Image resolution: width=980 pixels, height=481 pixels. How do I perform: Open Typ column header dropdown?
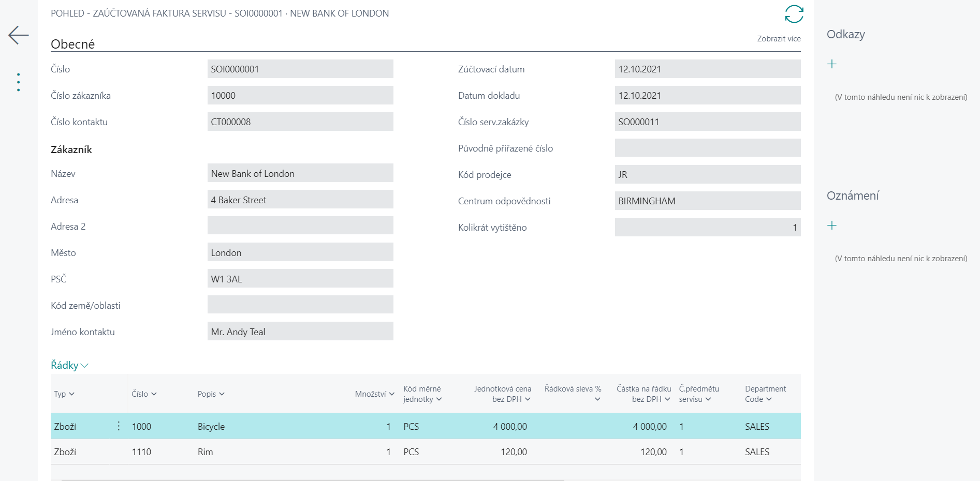coord(64,394)
